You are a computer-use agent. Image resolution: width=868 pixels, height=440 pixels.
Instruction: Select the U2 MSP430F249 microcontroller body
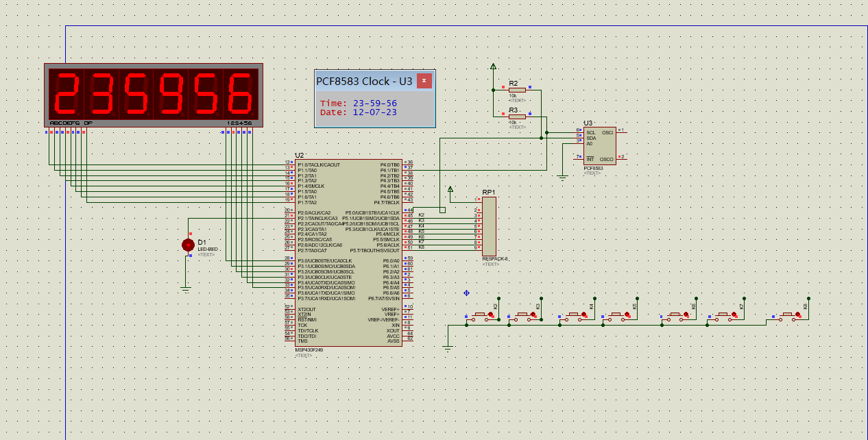[348, 253]
